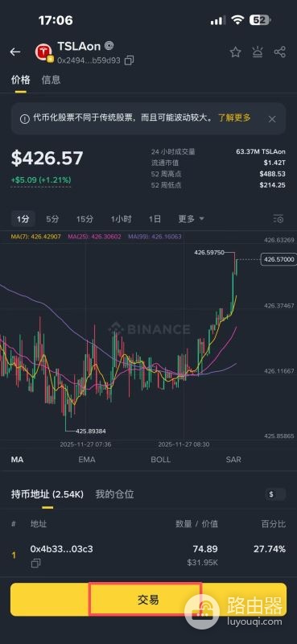Tap the Tesla token logo
The image size is (297, 644).
pos(44,52)
